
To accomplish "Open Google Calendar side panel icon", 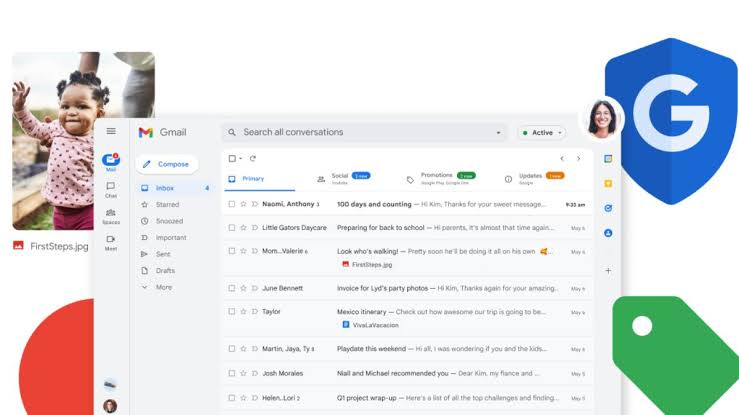I will pyautogui.click(x=608, y=159).
